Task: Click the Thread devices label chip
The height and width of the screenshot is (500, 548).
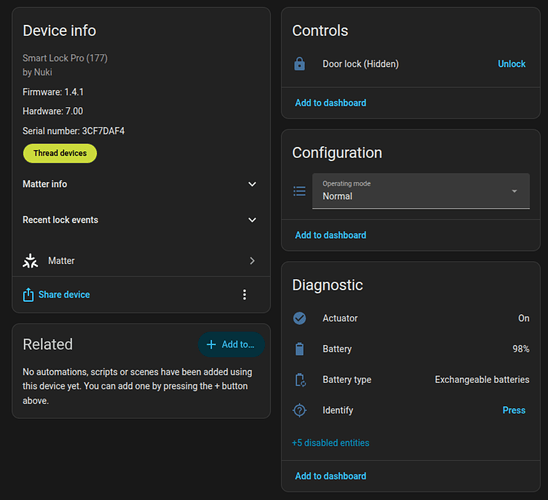Action: pos(60,153)
